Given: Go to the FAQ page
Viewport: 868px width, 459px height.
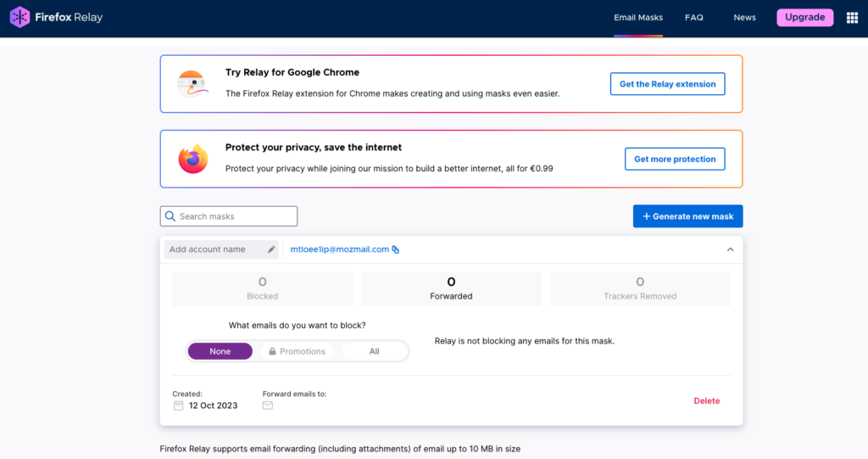Looking at the screenshot, I should pyautogui.click(x=693, y=18).
